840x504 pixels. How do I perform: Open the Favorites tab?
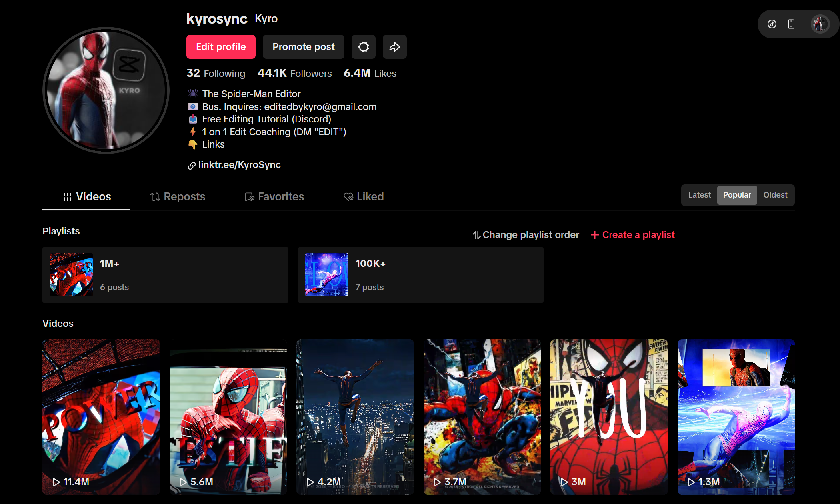(x=274, y=196)
